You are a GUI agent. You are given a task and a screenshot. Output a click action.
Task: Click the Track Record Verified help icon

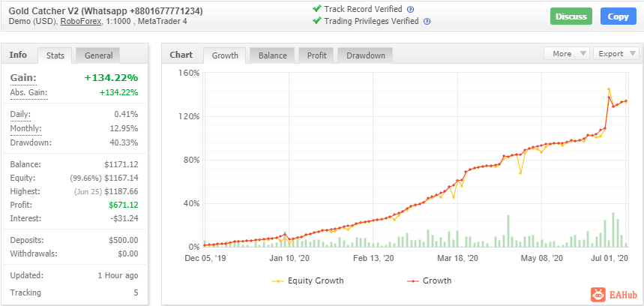(x=410, y=10)
